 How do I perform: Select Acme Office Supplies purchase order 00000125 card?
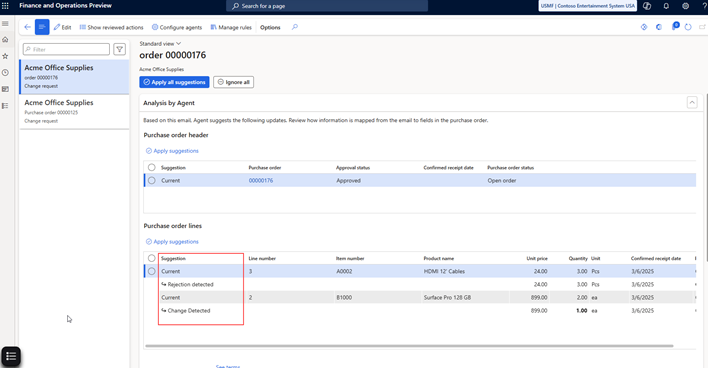coord(75,112)
